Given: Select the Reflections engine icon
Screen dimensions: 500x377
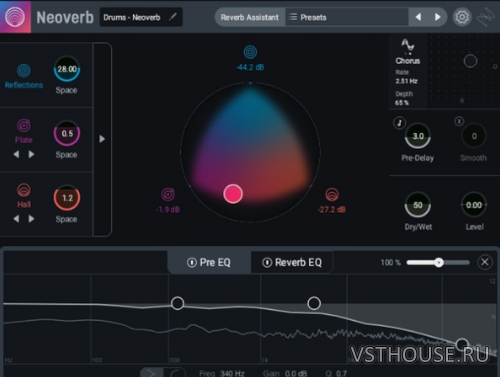Looking at the screenshot, I should (x=24, y=70).
